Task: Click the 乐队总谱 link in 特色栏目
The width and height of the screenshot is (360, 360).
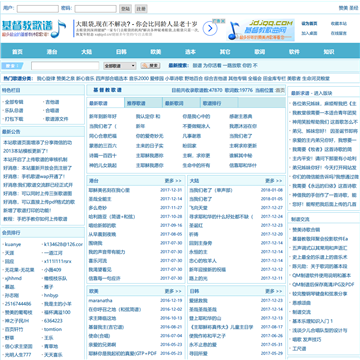Action: [x=14, y=110]
